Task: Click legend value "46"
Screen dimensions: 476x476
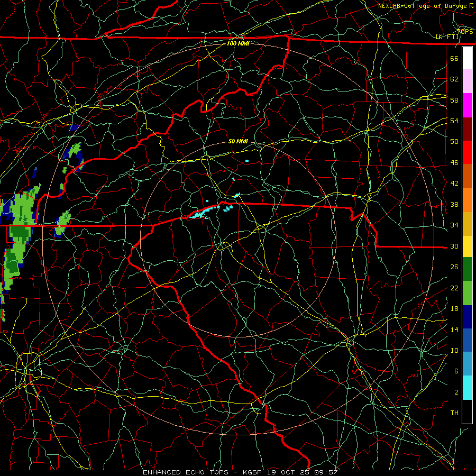Action: point(454,162)
